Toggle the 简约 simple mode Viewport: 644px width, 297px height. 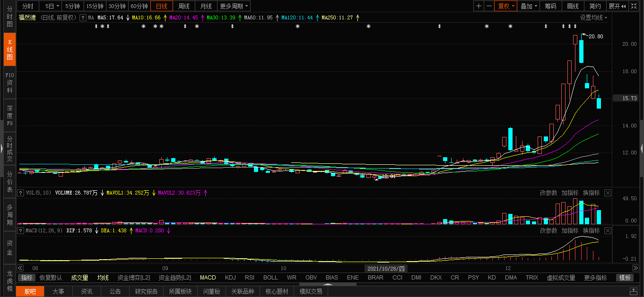point(595,6)
